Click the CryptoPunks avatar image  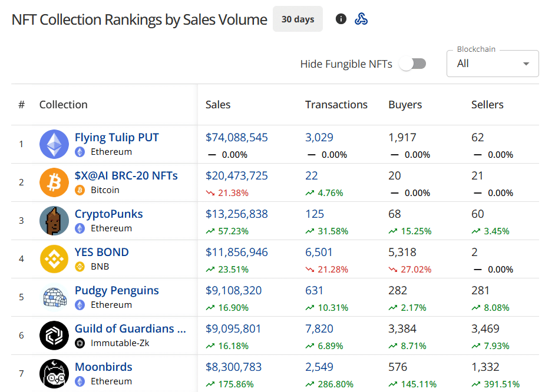[x=54, y=221]
